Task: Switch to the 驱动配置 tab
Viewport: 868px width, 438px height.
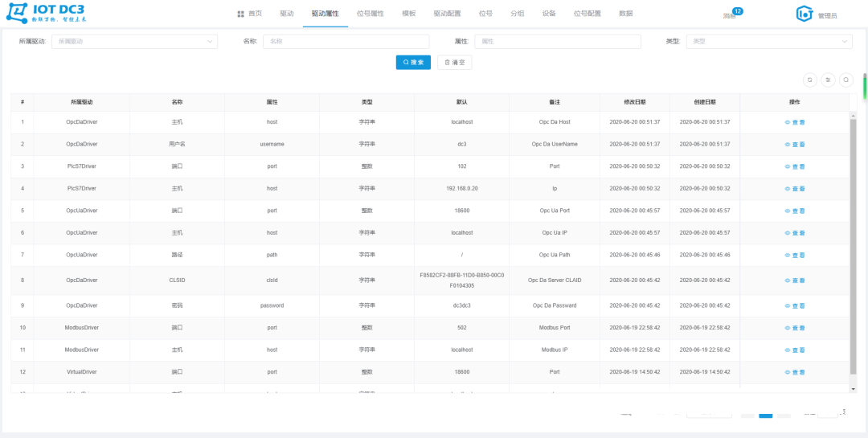Action: tap(447, 14)
